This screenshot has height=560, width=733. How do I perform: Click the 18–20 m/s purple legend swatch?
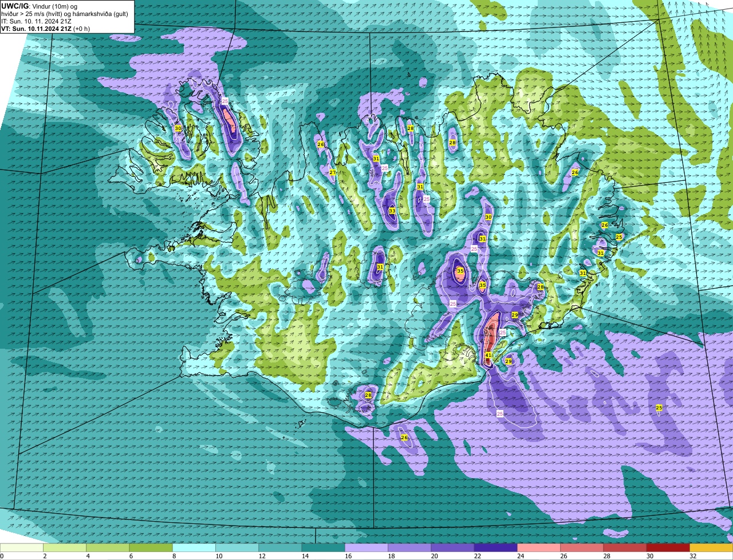pos(409,547)
